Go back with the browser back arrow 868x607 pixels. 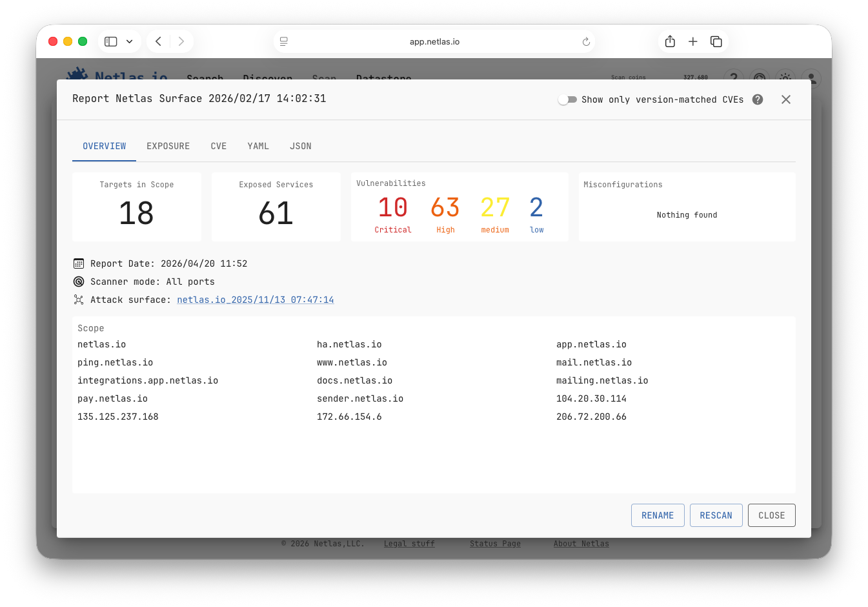pos(158,41)
